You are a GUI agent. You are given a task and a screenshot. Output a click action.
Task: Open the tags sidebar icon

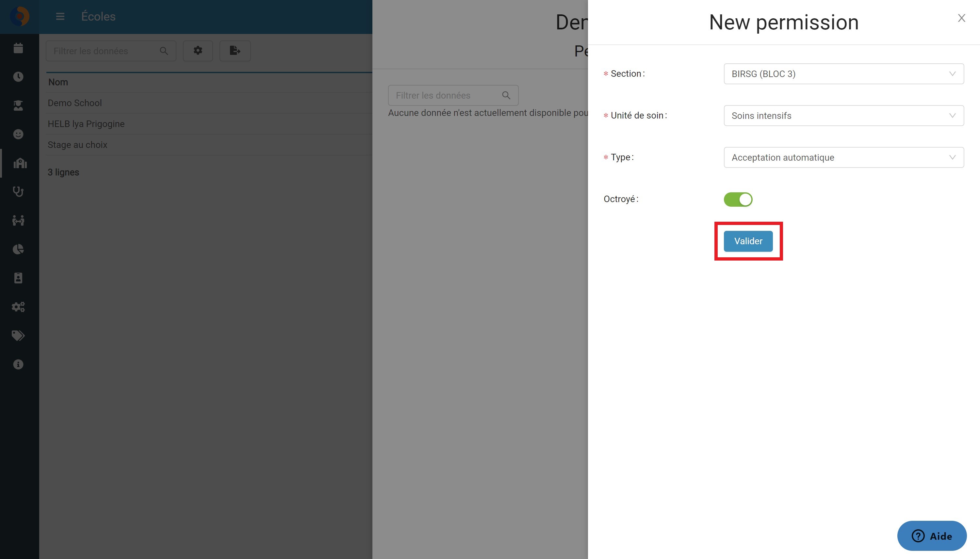[18, 336]
